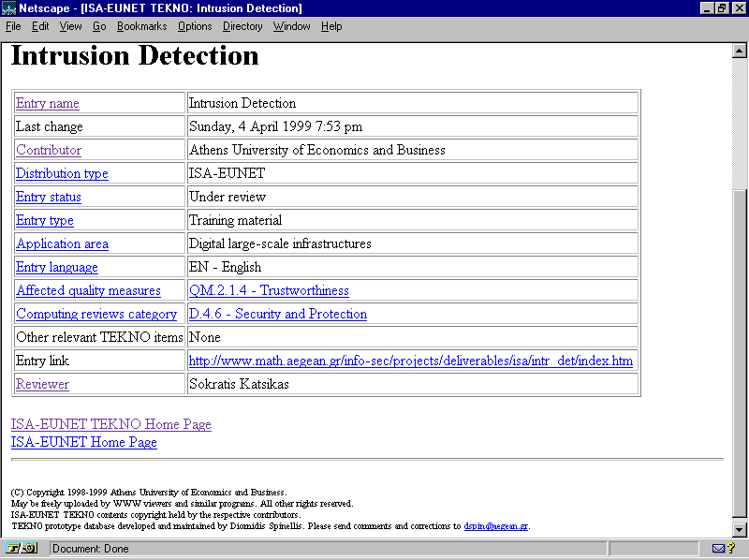Click the scroll down arrow

tap(740, 529)
